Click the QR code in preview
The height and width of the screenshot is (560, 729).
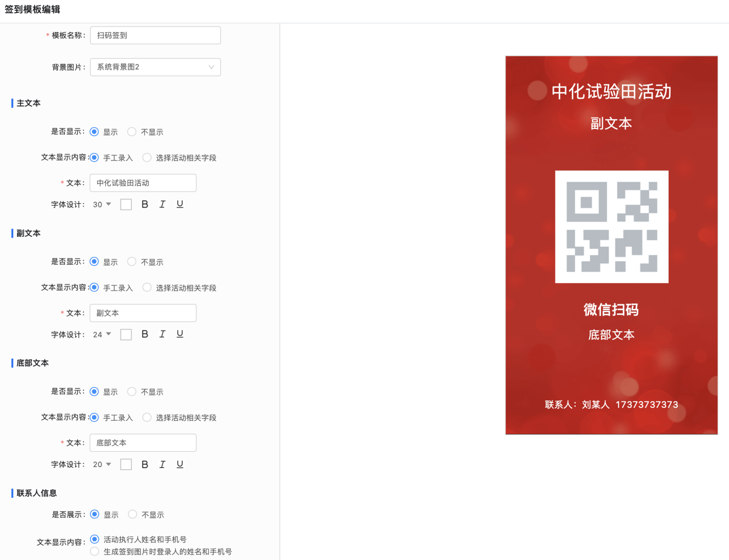611,227
